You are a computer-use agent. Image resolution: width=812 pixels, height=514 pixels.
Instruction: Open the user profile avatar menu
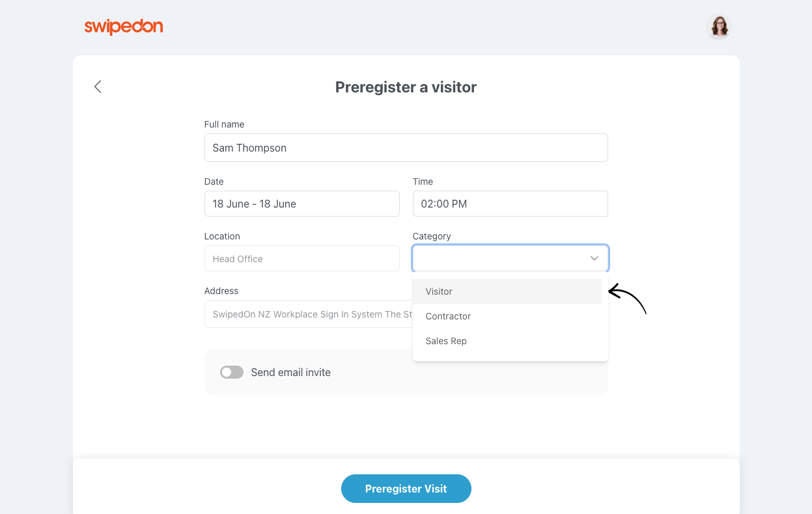(x=718, y=27)
